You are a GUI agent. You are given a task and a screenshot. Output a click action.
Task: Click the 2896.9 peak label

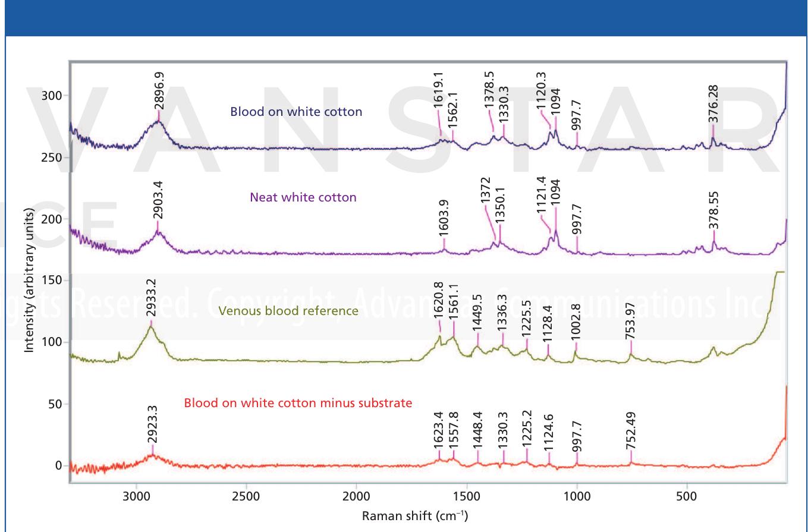coord(159,91)
